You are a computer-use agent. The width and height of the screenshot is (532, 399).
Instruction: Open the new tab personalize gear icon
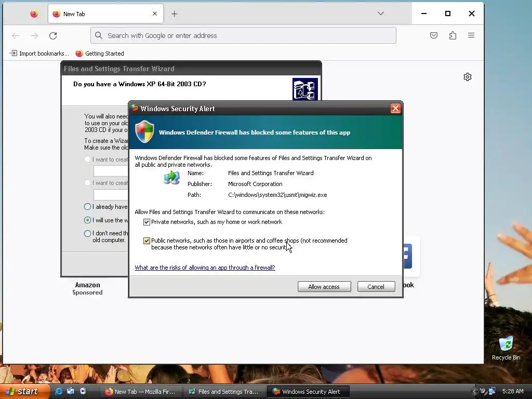click(x=468, y=77)
